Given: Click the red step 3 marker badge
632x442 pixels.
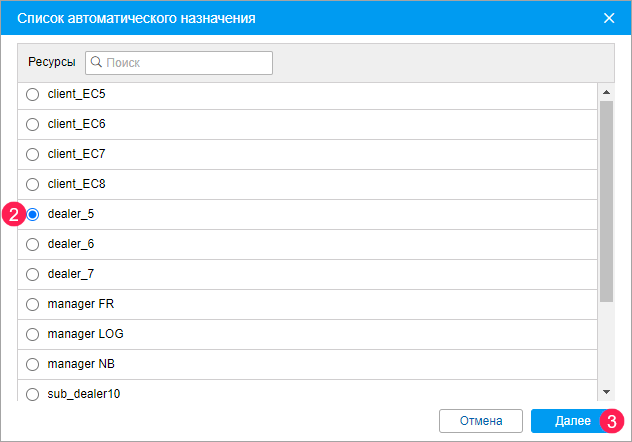Looking at the screenshot, I should (x=611, y=421).
